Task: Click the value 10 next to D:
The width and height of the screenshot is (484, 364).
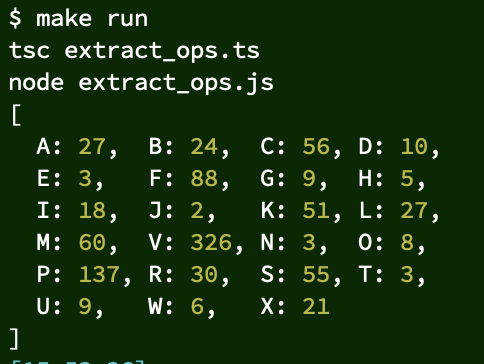Action: [x=414, y=146]
